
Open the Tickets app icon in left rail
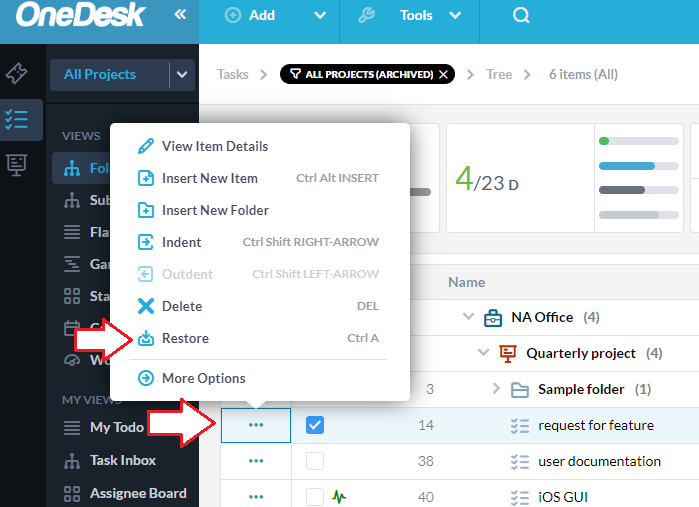pyautogui.click(x=16, y=73)
